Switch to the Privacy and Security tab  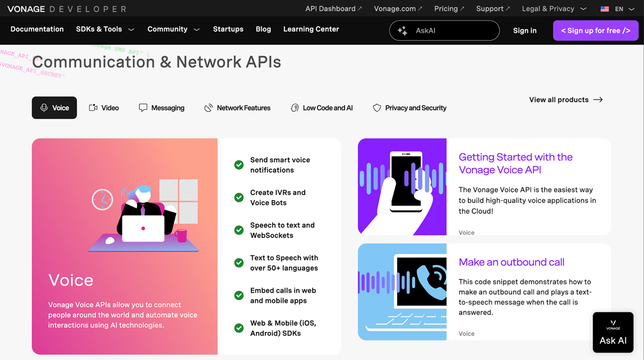point(410,107)
